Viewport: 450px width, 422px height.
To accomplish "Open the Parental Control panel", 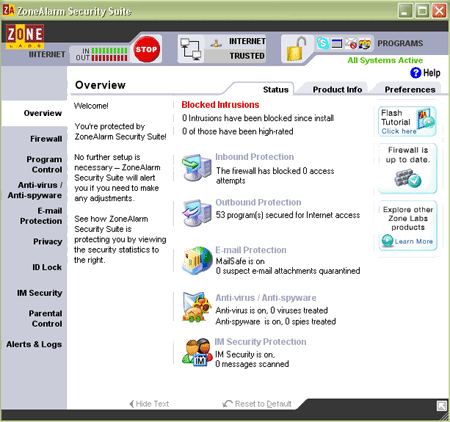I will pos(45,319).
